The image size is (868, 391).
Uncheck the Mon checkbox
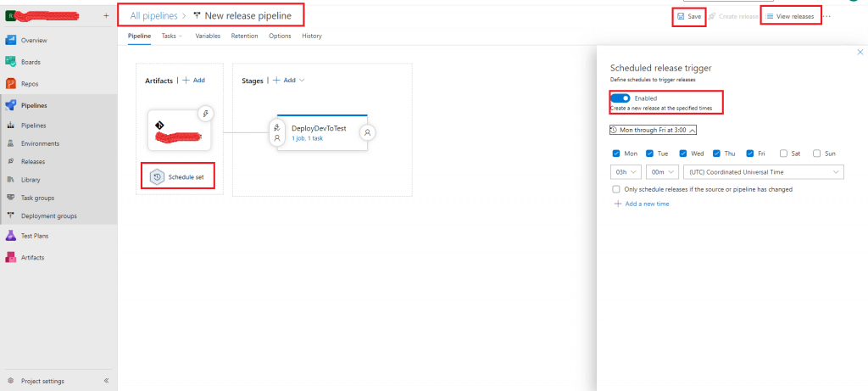click(616, 154)
